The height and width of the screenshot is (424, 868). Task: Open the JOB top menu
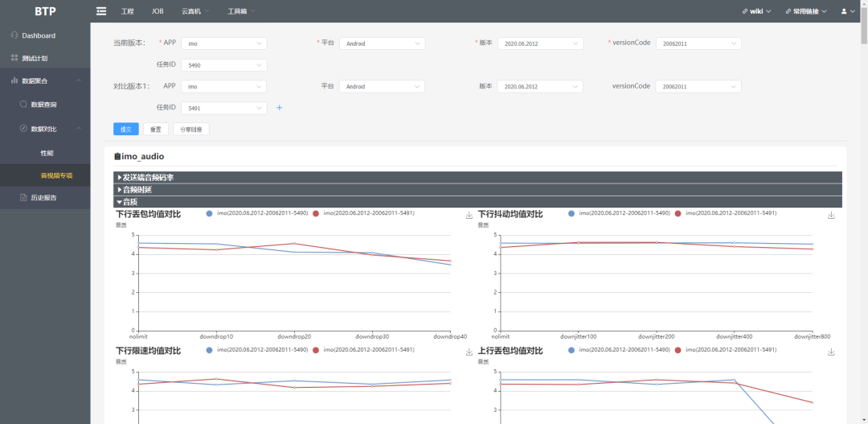pos(158,11)
